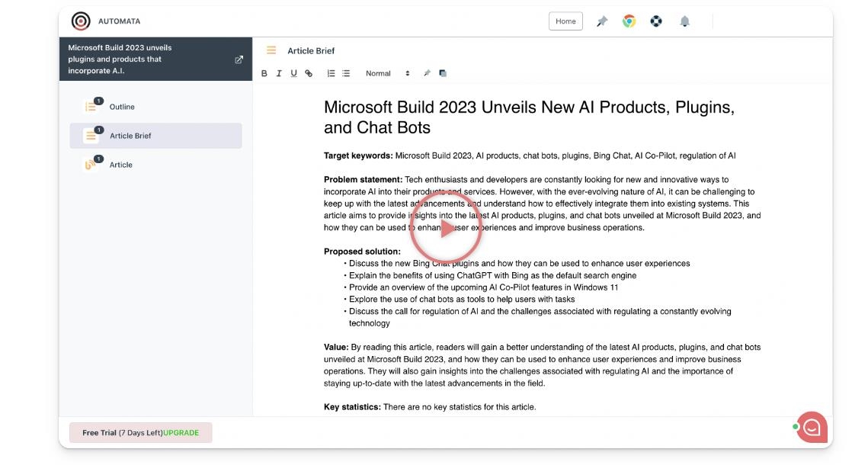Open project in external link icon
868x465 pixels.
239,59
